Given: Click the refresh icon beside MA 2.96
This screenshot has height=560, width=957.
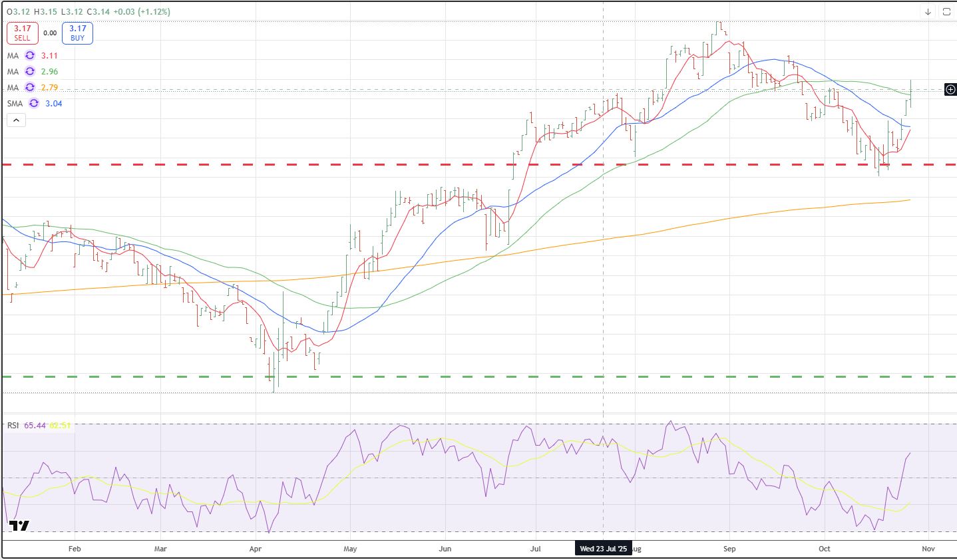Looking at the screenshot, I should coord(30,72).
